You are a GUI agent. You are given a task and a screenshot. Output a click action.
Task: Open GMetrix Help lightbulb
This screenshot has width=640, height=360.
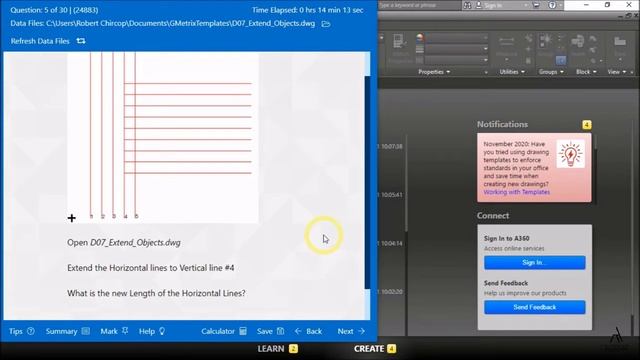tap(152, 331)
